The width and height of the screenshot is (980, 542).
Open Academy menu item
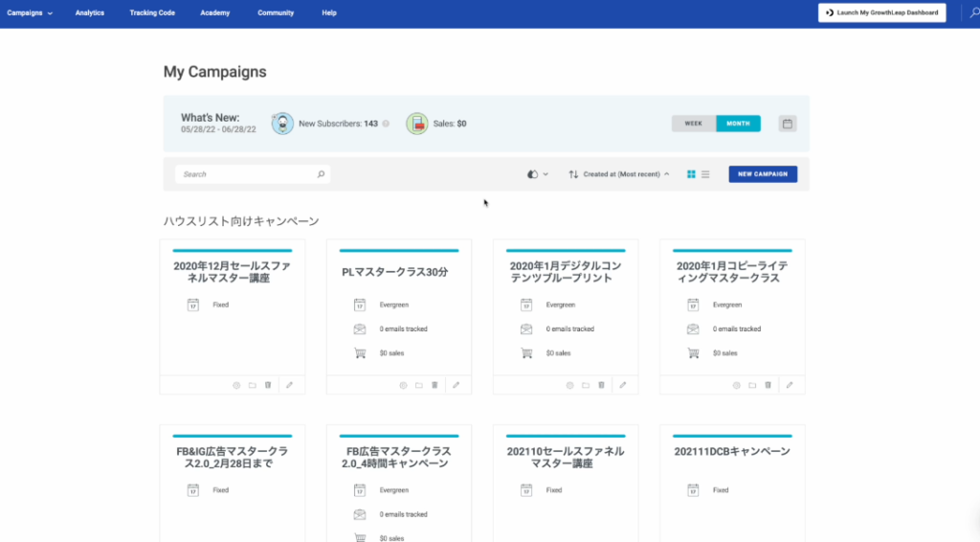(x=215, y=12)
